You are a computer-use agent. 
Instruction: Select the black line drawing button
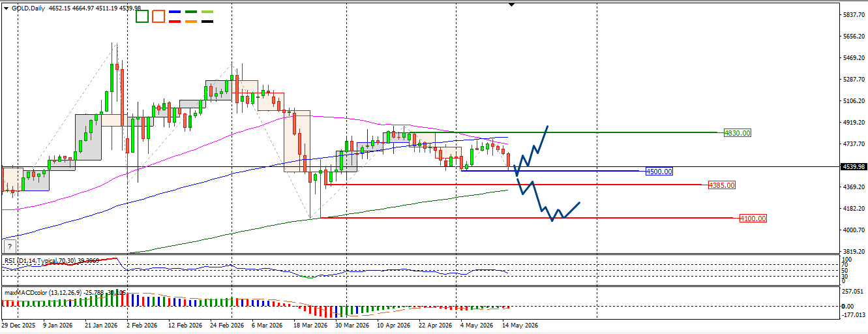coord(207,22)
